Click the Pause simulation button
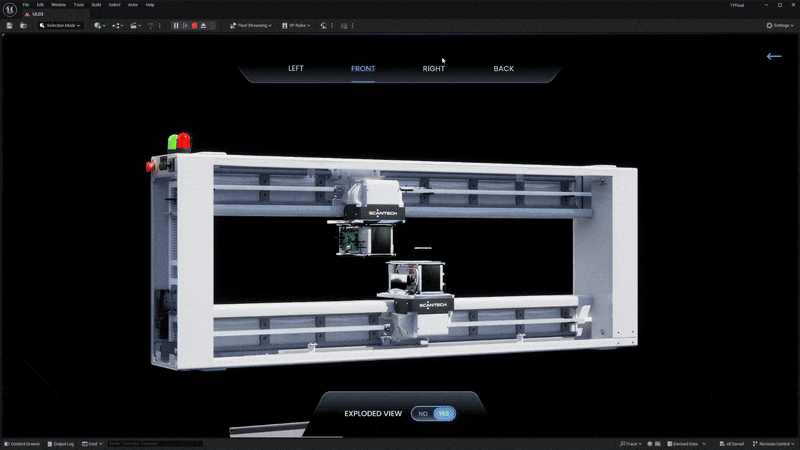 point(177,25)
